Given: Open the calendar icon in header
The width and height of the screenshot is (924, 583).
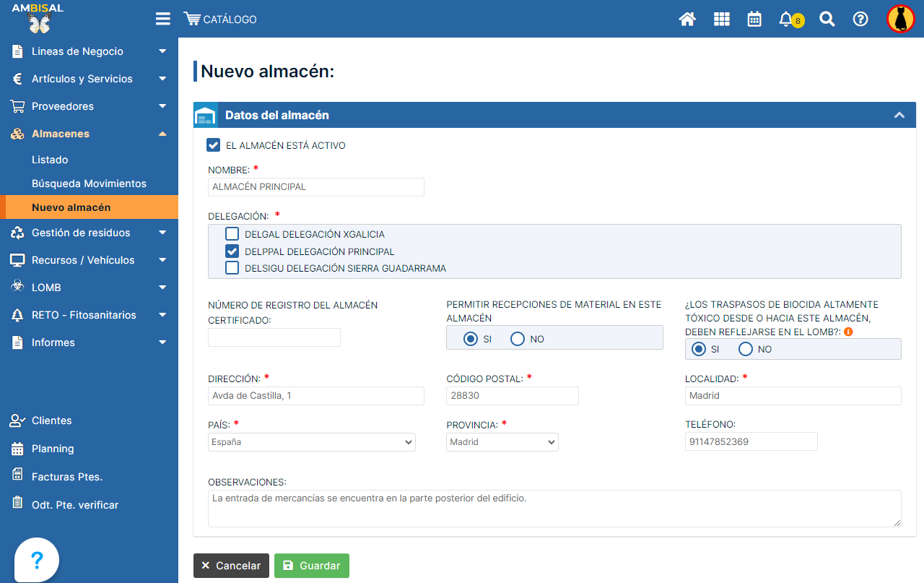Looking at the screenshot, I should [x=754, y=20].
